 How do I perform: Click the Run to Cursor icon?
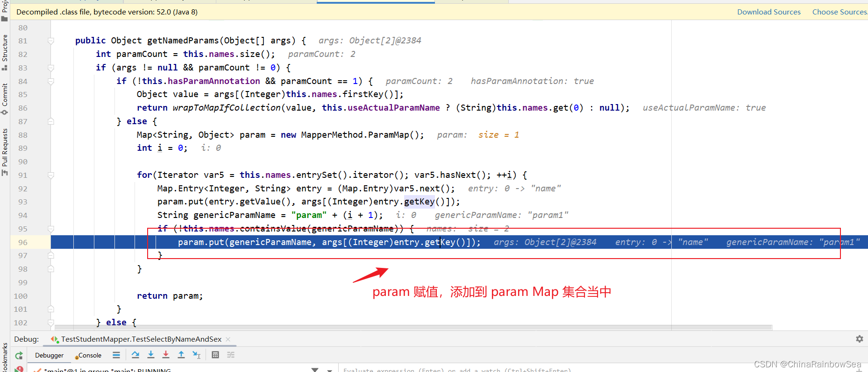pos(197,355)
